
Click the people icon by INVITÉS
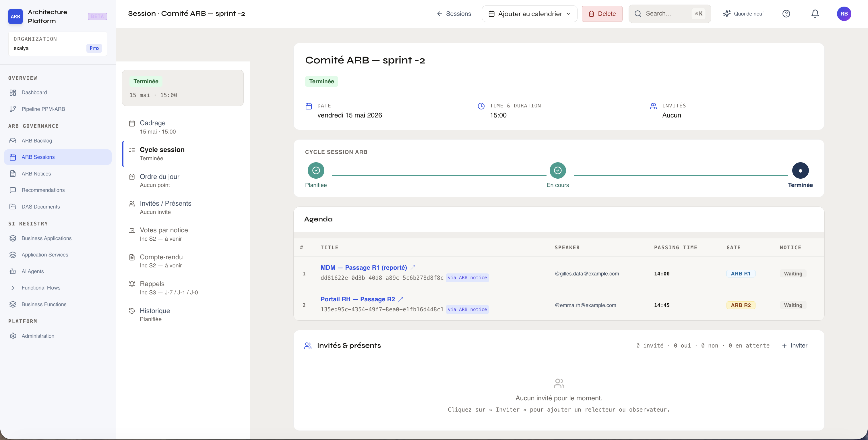click(x=653, y=106)
